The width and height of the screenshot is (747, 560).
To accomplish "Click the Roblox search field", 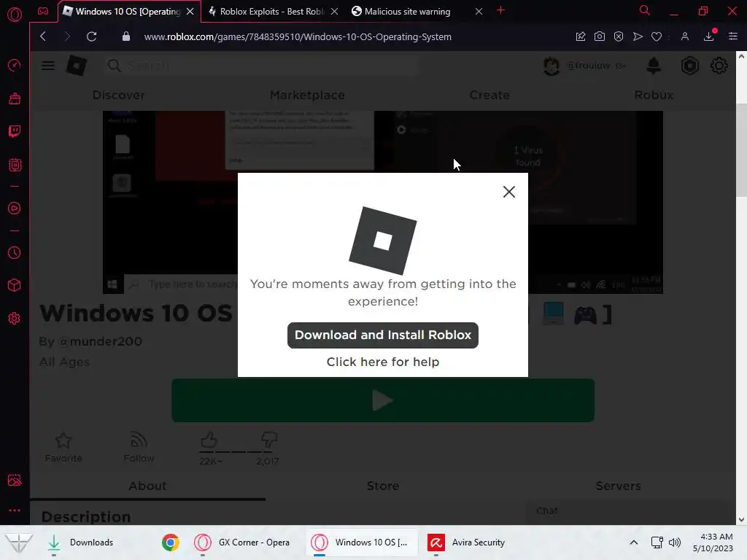I will click(x=262, y=66).
